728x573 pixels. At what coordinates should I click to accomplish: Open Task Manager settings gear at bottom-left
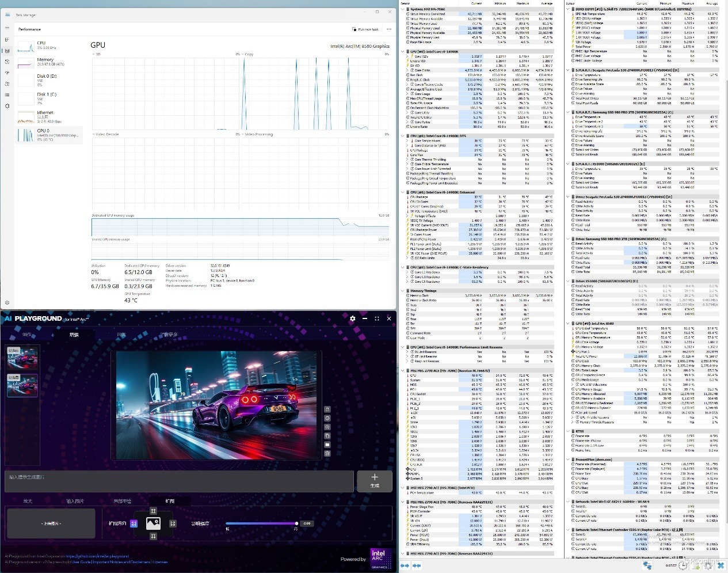click(7, 302)
